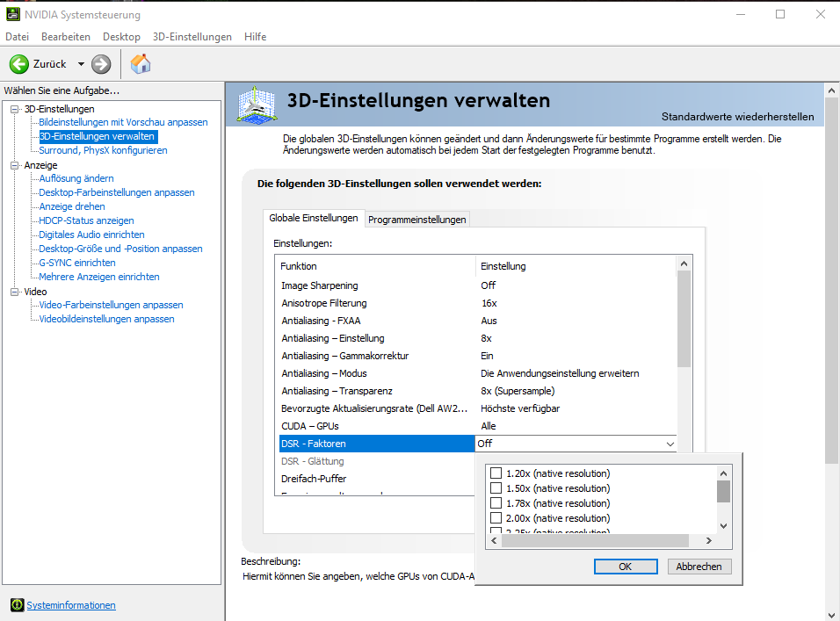Image resolution: width=840 pixels, height=621 pixels.
Task: Click Standardwerte wiederherstellen link
Action: click(x=738, y=117)
